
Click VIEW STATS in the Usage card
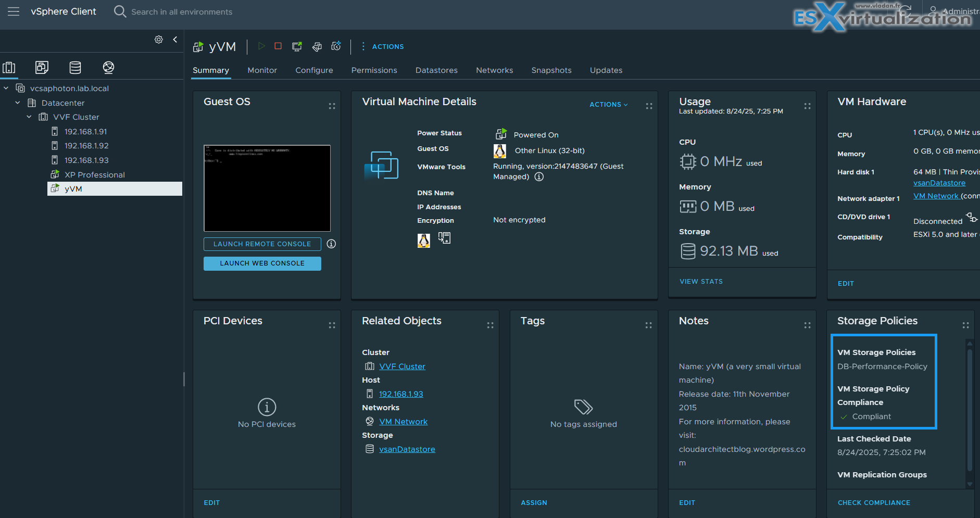click(x=701, y=282)
